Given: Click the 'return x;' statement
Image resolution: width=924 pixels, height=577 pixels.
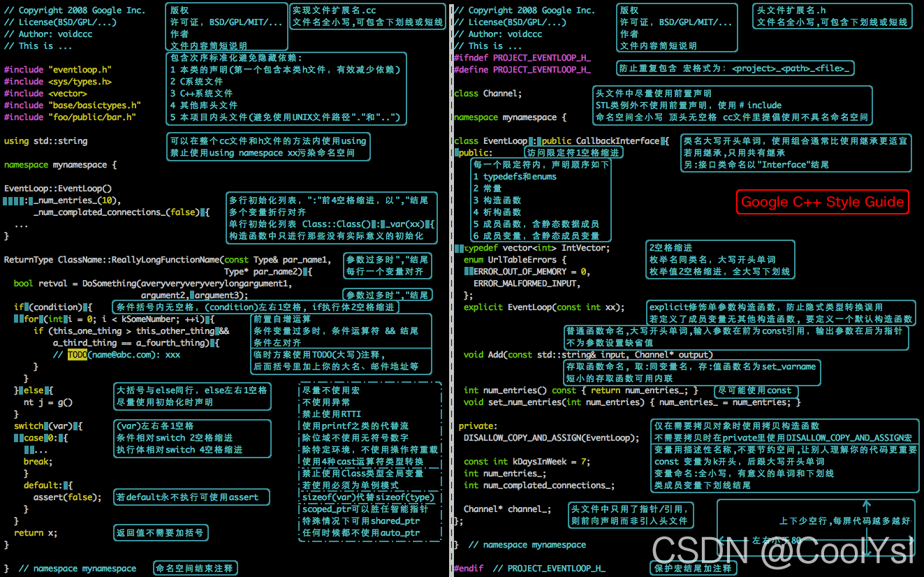Looking at the screenshot, I should point(36,533).
